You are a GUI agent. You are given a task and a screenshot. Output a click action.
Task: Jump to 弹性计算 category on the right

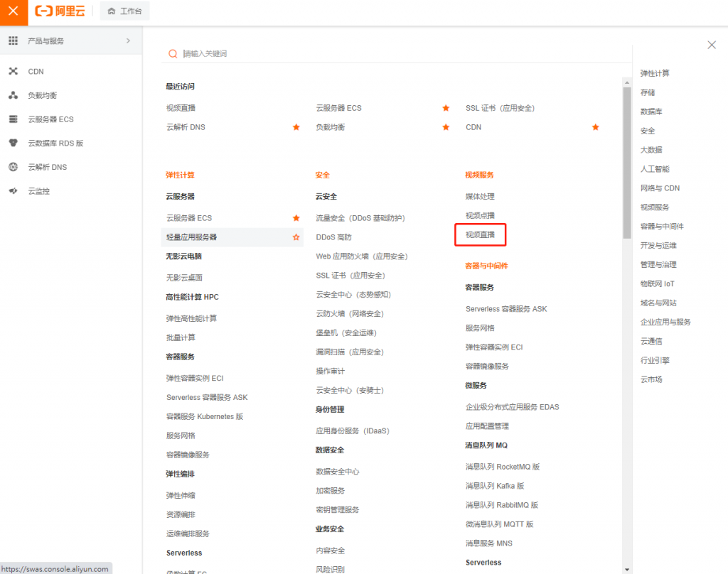click(655, 73)
